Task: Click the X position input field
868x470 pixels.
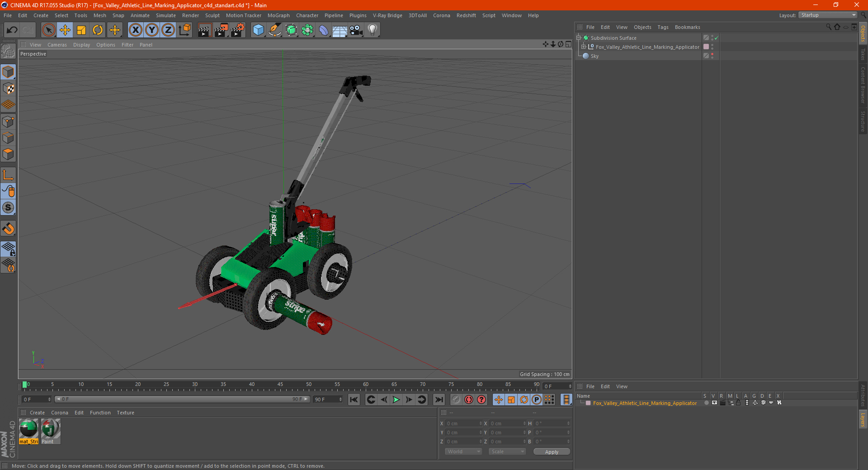Action: click(464, 423)
